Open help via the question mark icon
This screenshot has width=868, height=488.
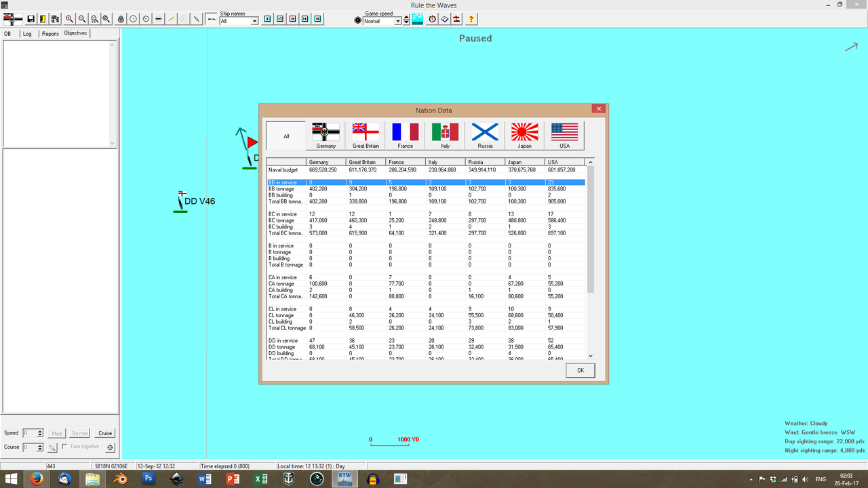click(471, 19)
